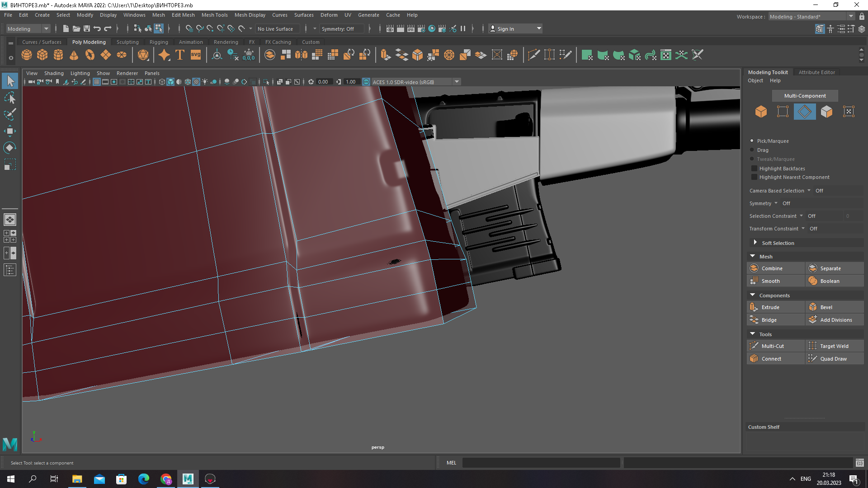Click the SVG import shelf icon
This screenshot has width=868, height=488.
click(195, 55)
